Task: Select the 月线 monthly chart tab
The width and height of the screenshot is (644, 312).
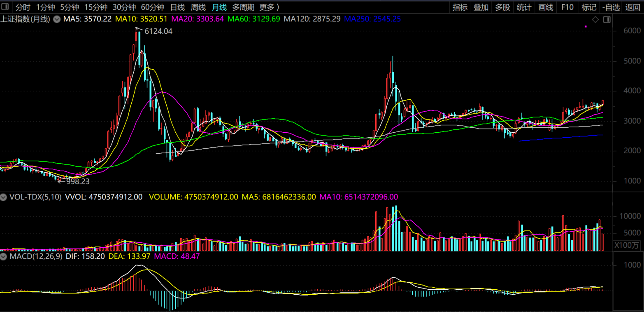Action: (x=219, y=7)
